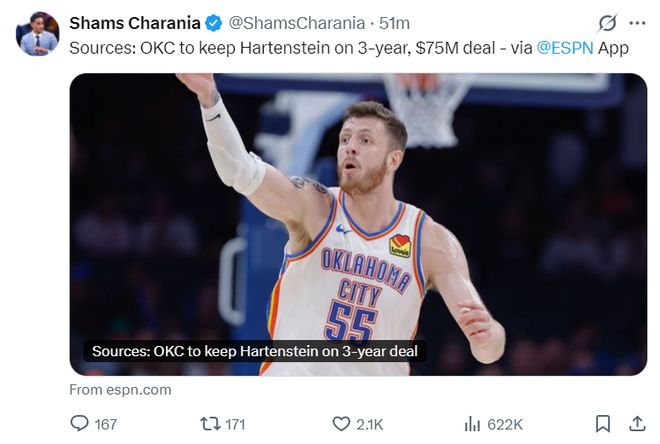Click the blue verified badge
The width and height of the screenshot is (660, 444).
213,23
